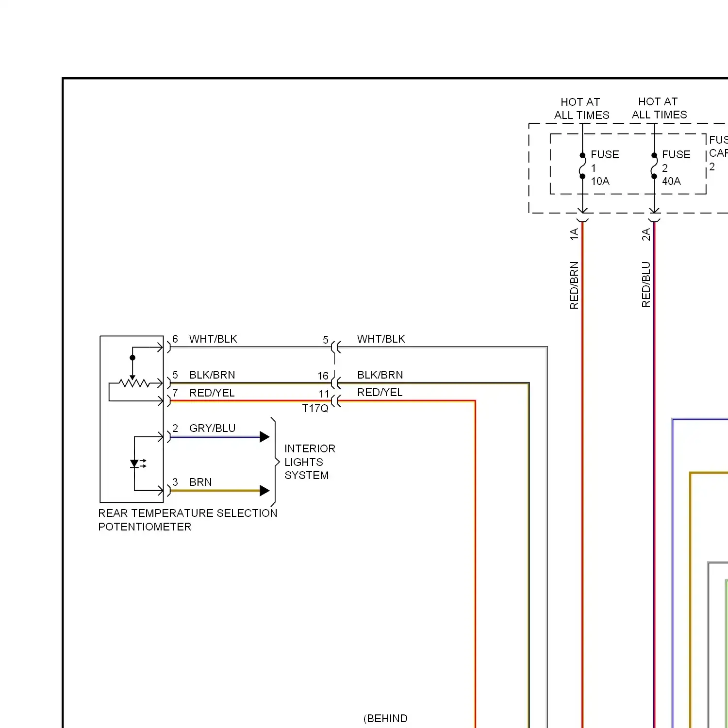Select the INTERIOR LIGHTS SYSTEM text
Screen dimensions: 728x728
coord(310,462)
